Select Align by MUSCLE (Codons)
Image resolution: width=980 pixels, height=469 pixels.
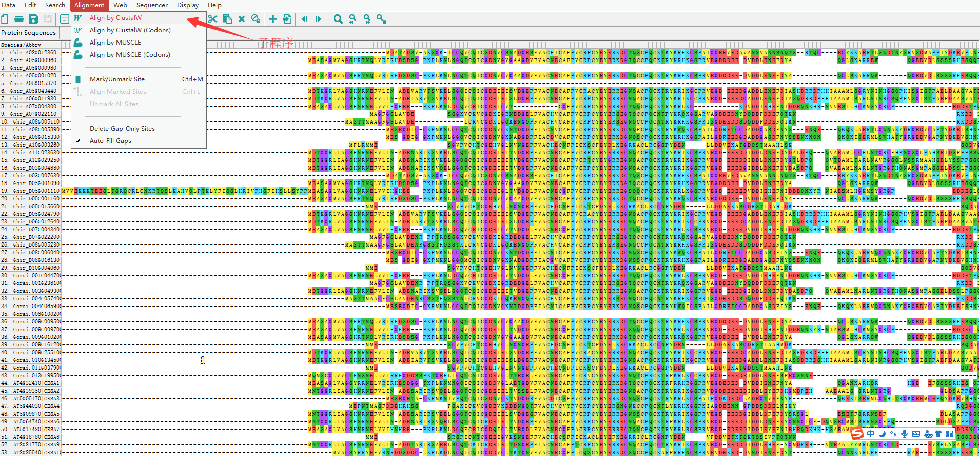tap(130, 55)
